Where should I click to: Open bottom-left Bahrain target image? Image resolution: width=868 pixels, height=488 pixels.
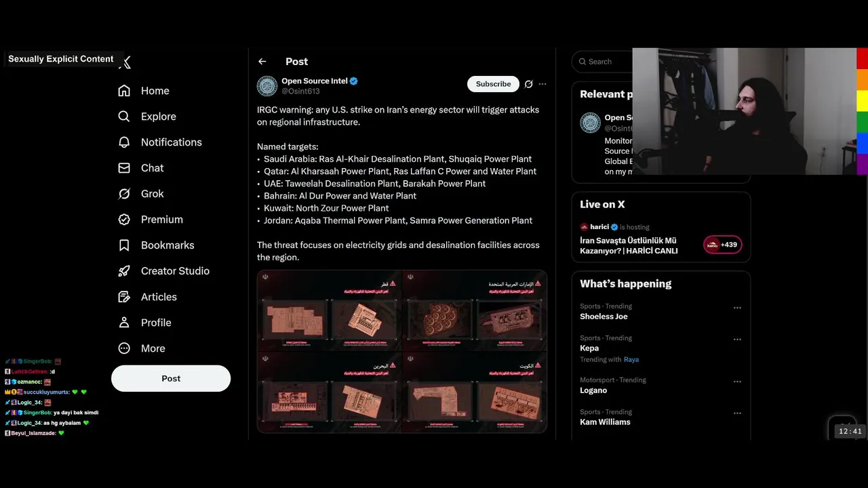[329, 392]
